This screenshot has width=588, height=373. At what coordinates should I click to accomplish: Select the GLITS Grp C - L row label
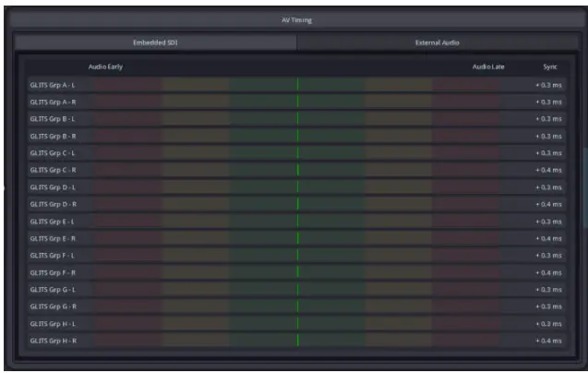click(x=53, y=153)
